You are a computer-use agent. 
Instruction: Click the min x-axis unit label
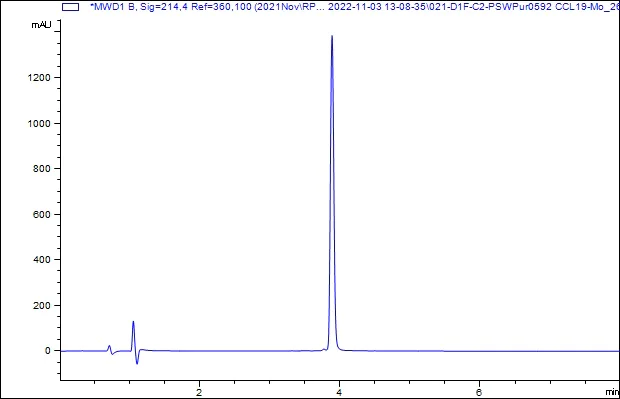coord(612,392)
